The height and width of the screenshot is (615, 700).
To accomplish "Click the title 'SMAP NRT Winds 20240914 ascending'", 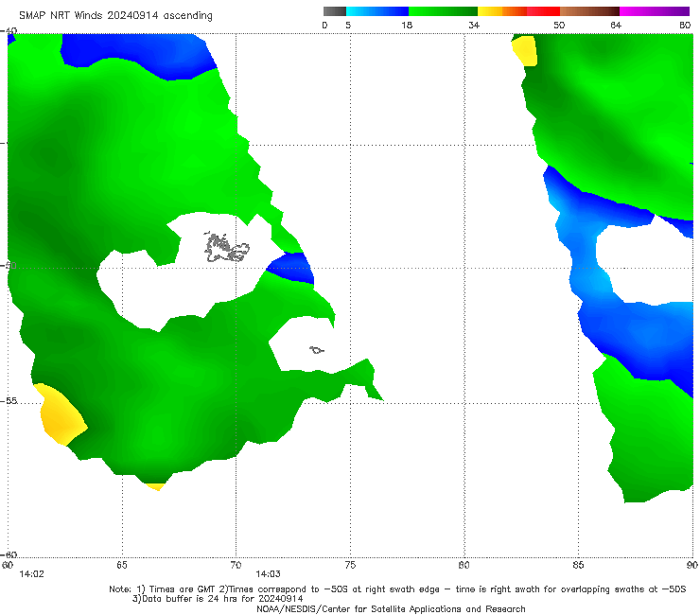I will 115,15.
